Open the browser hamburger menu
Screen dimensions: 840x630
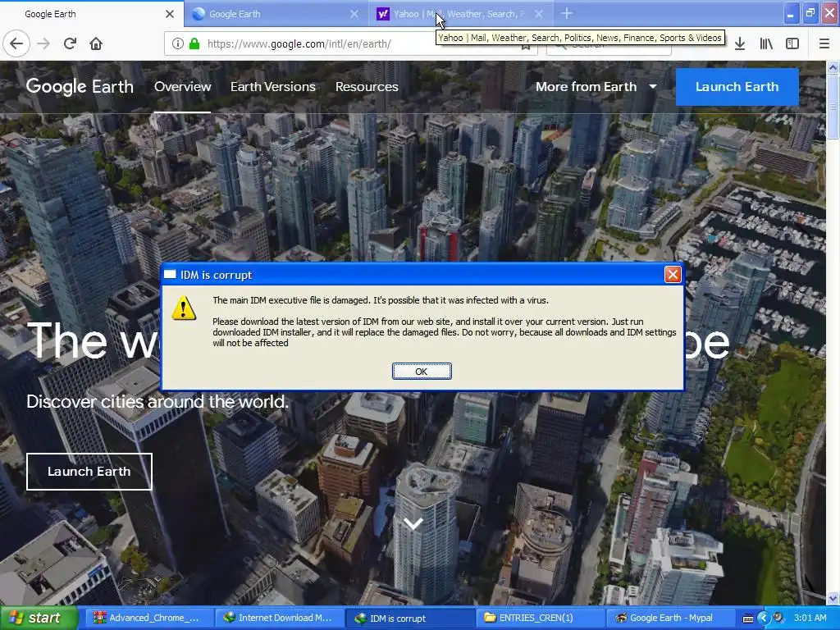[824, 44]
